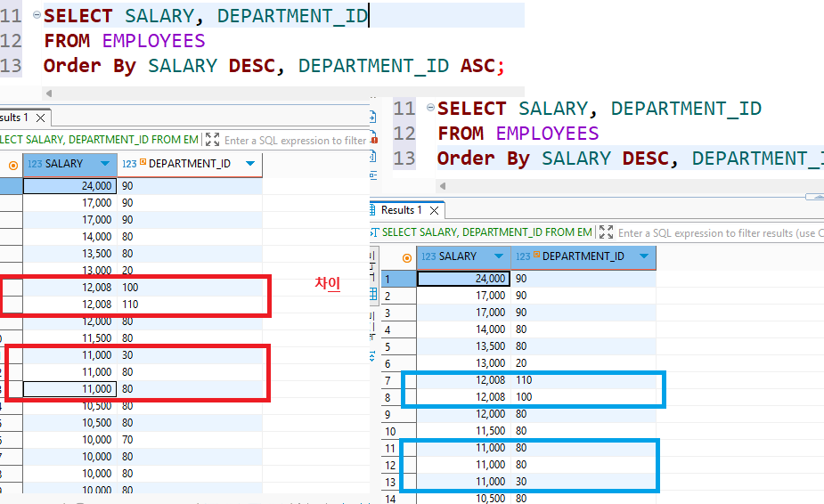The height and width of the screenshot is (504, 824).
Task: Click the right 'Enter a SQL expression to filter results' field
Action: point(721,232)
